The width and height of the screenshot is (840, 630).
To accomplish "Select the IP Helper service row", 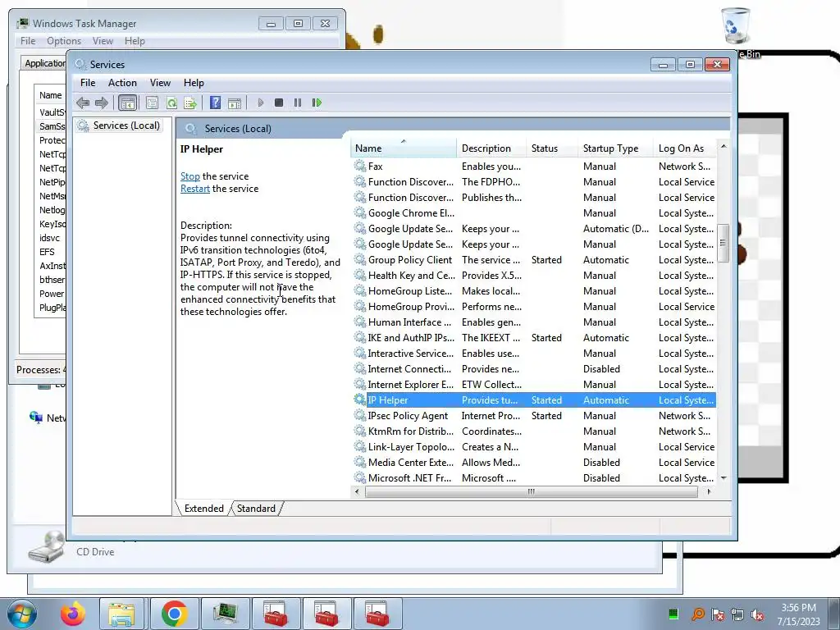I will 534,400.
